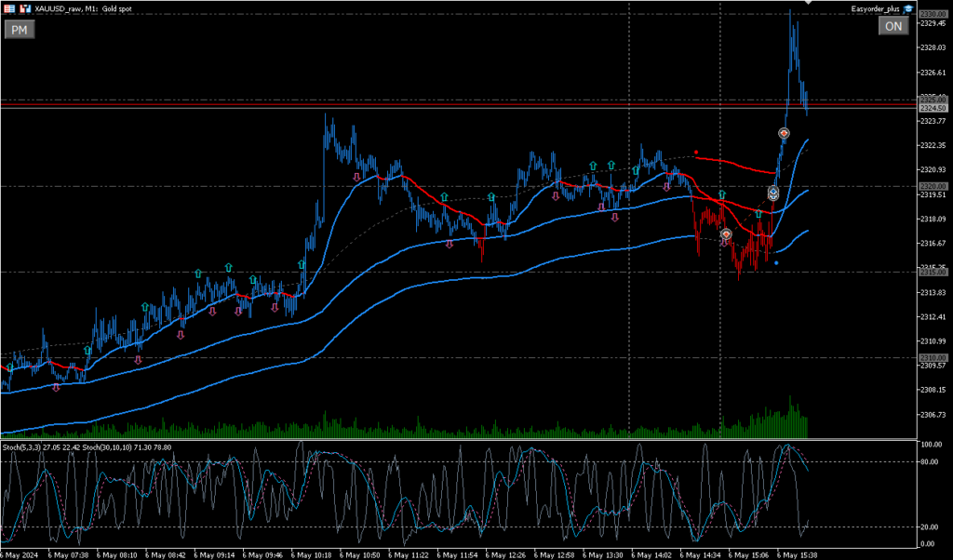Image resolution: width=953 pixels, height=560 pixels.
Task: Click the 2330.00 price label on the scale
Action: pyautogui.click(x=933, y=14)
